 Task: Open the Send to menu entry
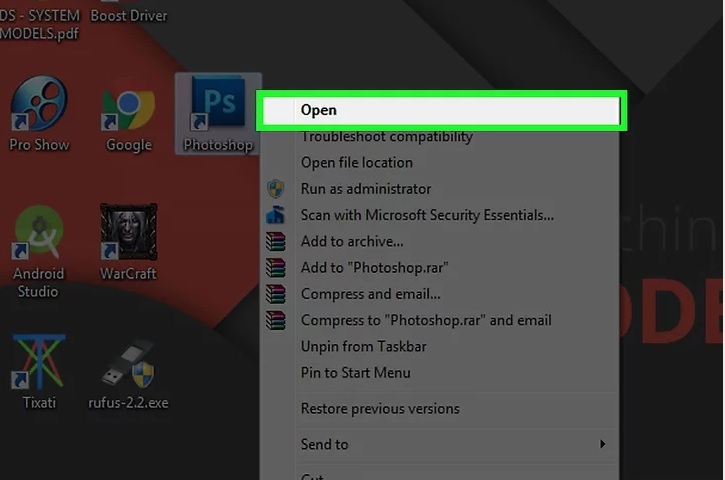point(439,444)
